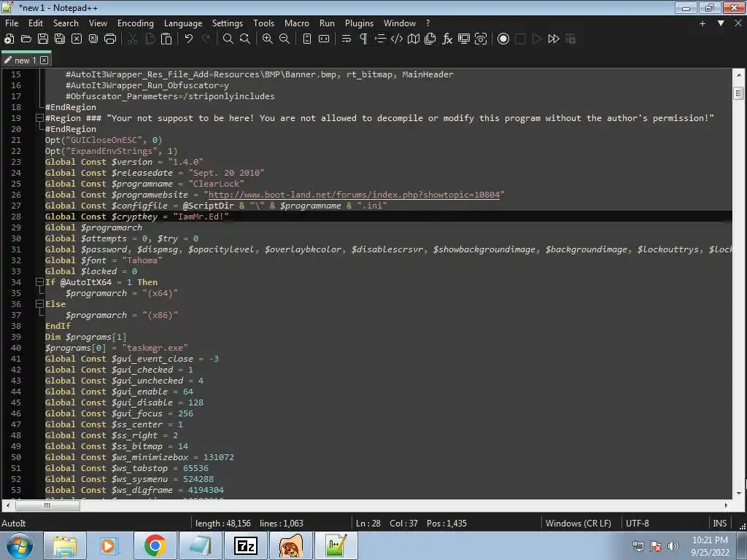Collapse the Else block on line 36
This screenshot has width=747, height=560.
tap(40, 304)
